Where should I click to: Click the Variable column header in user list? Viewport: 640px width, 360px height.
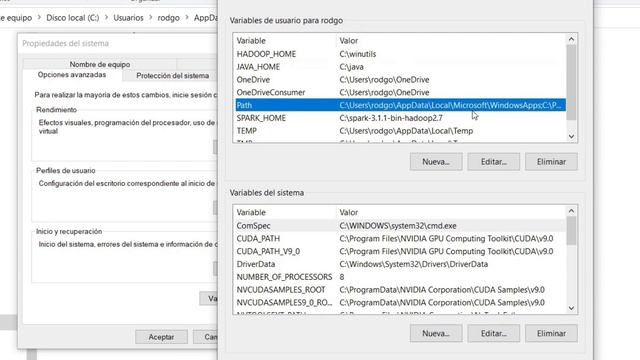251,41
